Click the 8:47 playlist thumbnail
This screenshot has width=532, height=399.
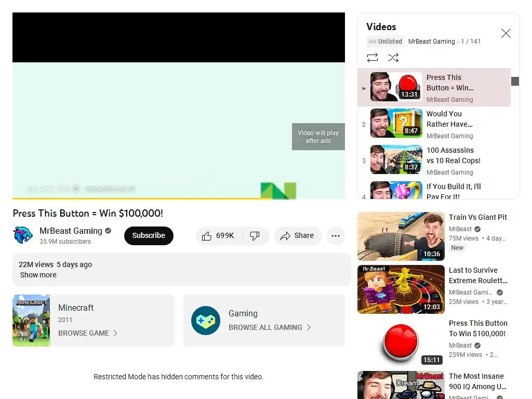tap(396, 123)
